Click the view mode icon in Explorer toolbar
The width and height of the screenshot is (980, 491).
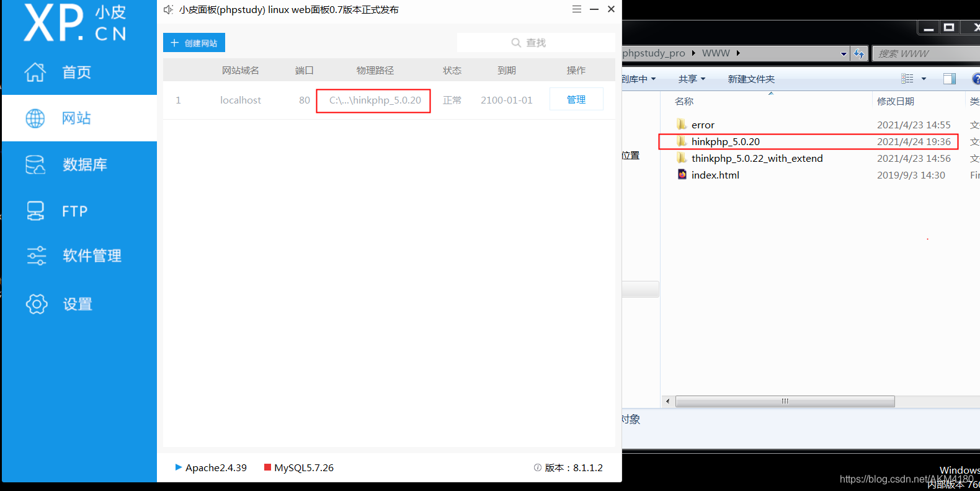(907, 79)
